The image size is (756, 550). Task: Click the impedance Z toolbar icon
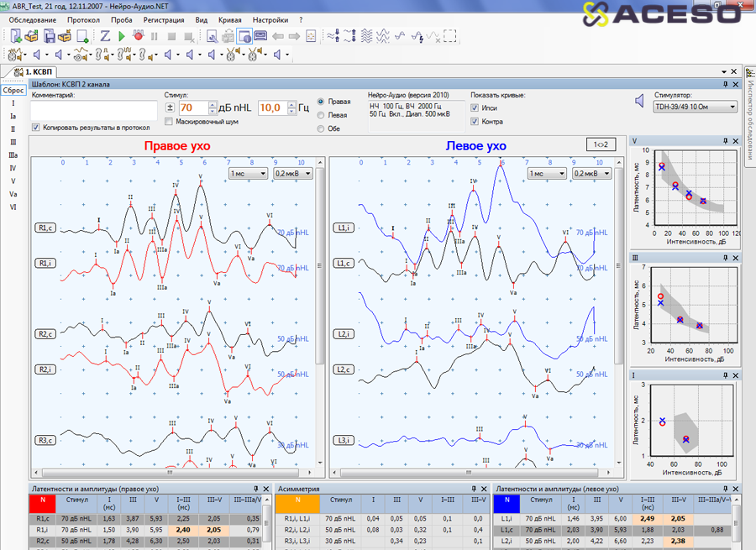pos(105,36)
